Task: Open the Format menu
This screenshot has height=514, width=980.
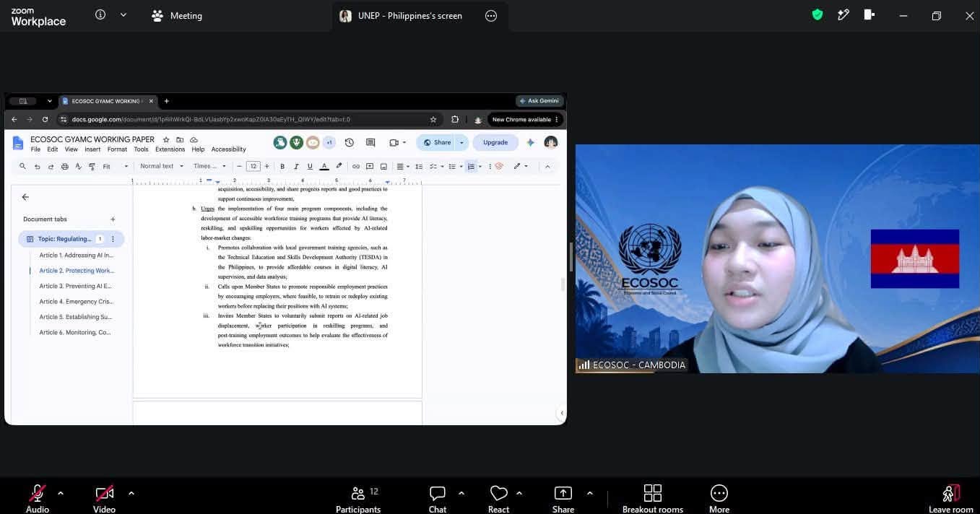Action: click(117, 149)
